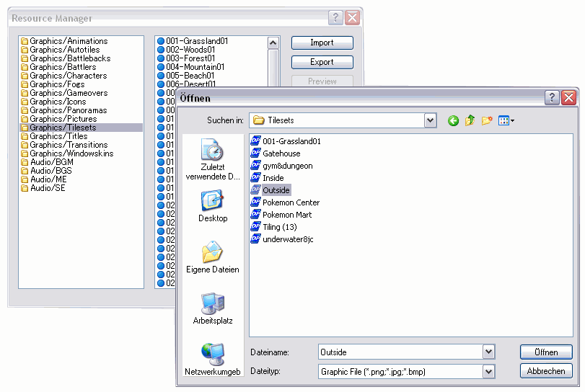Viewport: 585px width, 392px height.
Task: Expand the Suchen in folder dropdown
Action: pyautogui.click(x=431, y=120)
